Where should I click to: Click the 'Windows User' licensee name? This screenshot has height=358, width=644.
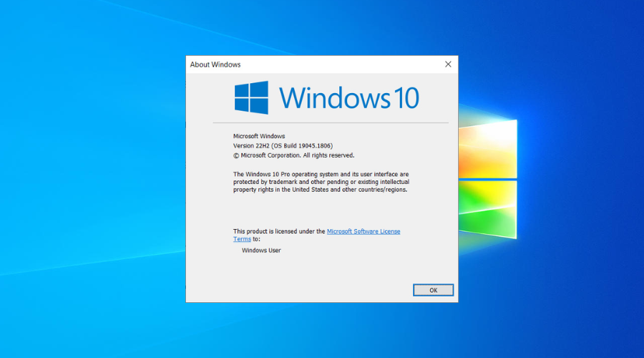click(261, 251)
